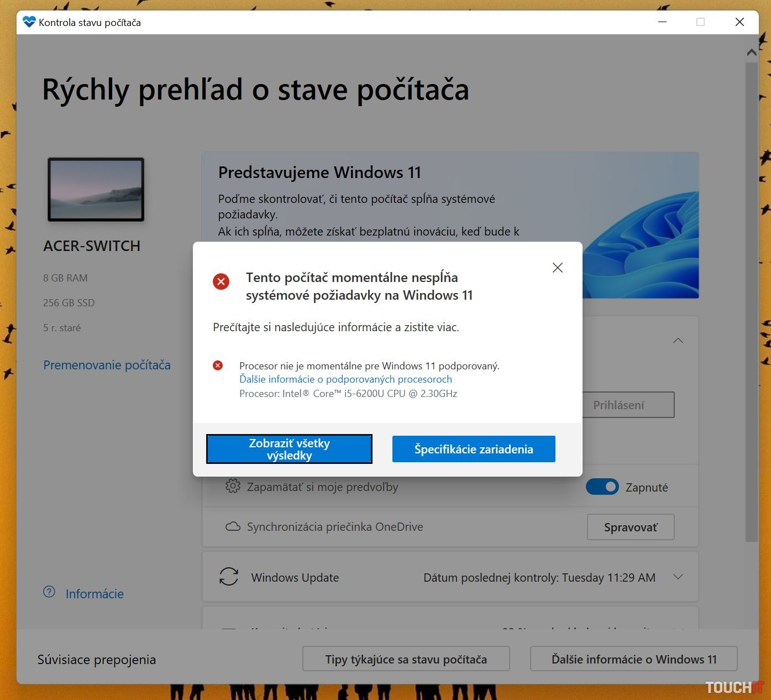Screen dimensions: 771x700
Task: Collapse the section with the upward chevron
Action: point(678,341)
